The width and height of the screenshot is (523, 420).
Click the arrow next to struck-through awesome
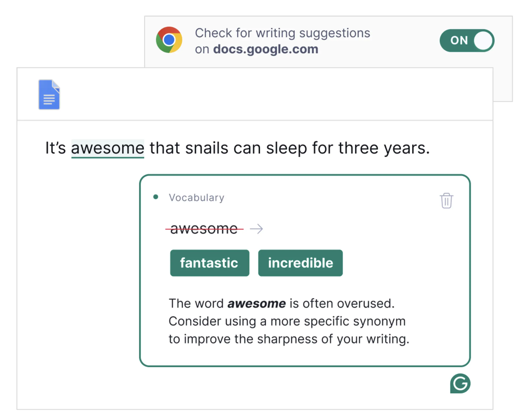point(256,229)
